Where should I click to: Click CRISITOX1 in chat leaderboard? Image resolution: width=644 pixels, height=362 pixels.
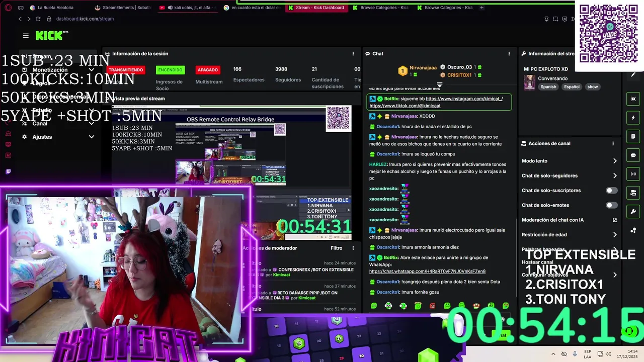[459, 75]
